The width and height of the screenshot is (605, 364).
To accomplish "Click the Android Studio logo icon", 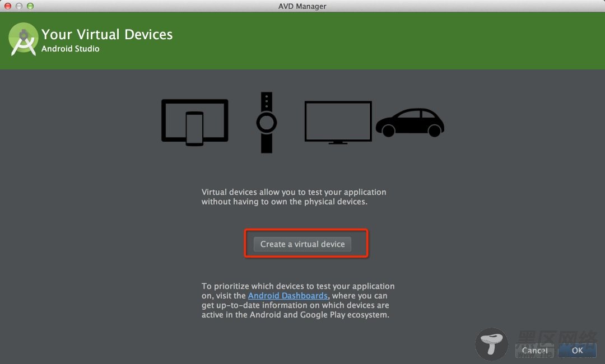I will coord(23,39).
